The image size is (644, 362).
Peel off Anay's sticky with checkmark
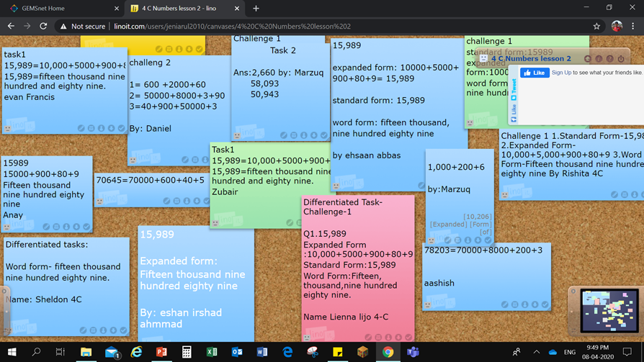click(x=86, y=227)
